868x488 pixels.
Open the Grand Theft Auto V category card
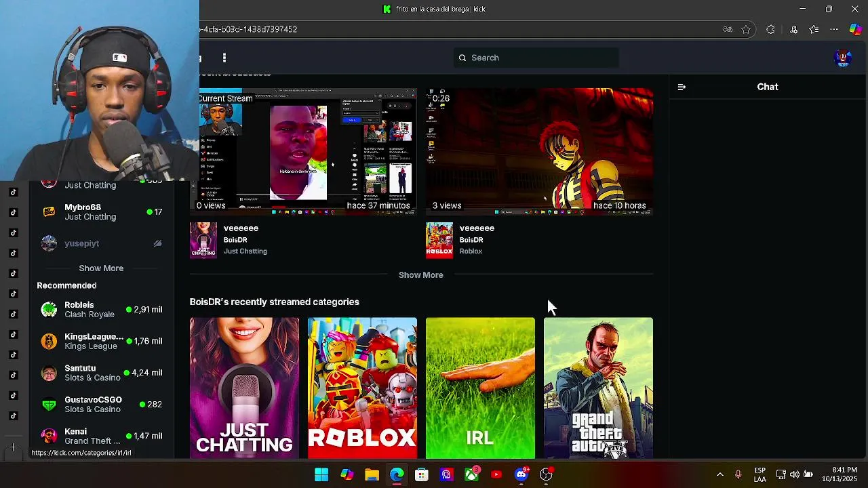[598, 388]
